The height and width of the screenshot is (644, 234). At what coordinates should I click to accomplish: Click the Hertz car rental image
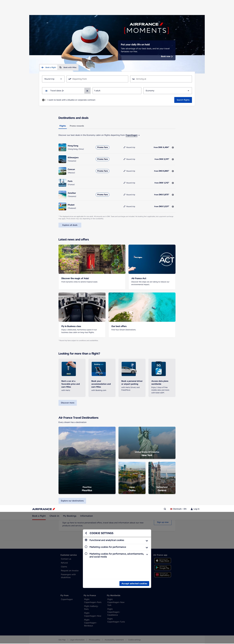click(69, 369)
